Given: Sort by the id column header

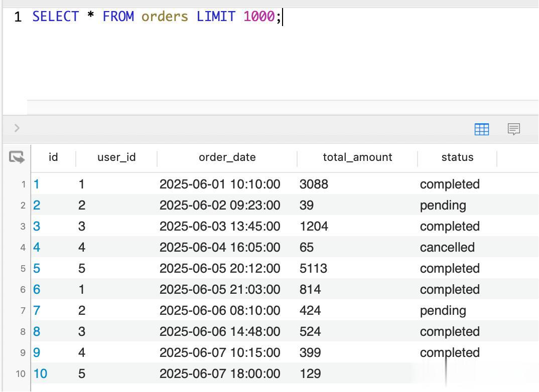Looking at the screenshot, I should 53,157.
